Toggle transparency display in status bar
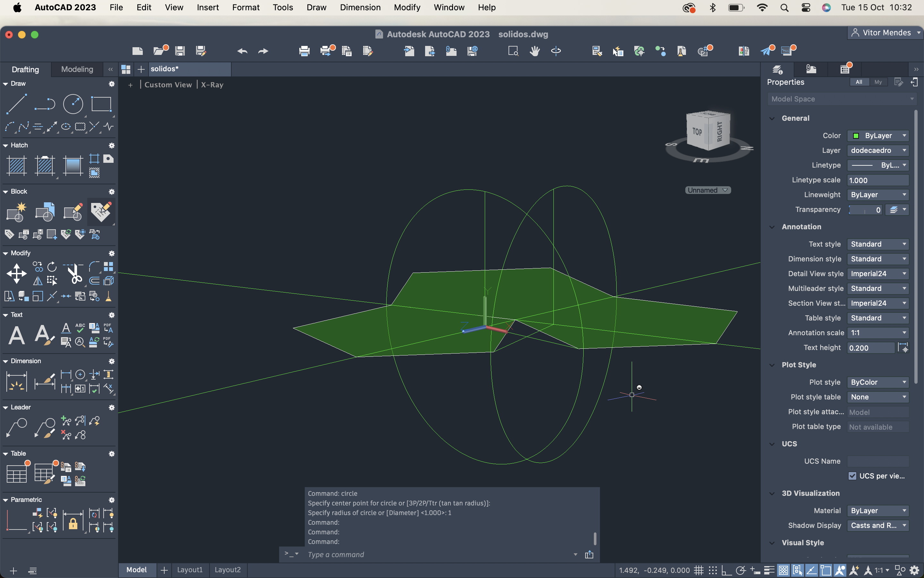Image resolution: width=924 pixels, height=578 pixels. (783, 570)
